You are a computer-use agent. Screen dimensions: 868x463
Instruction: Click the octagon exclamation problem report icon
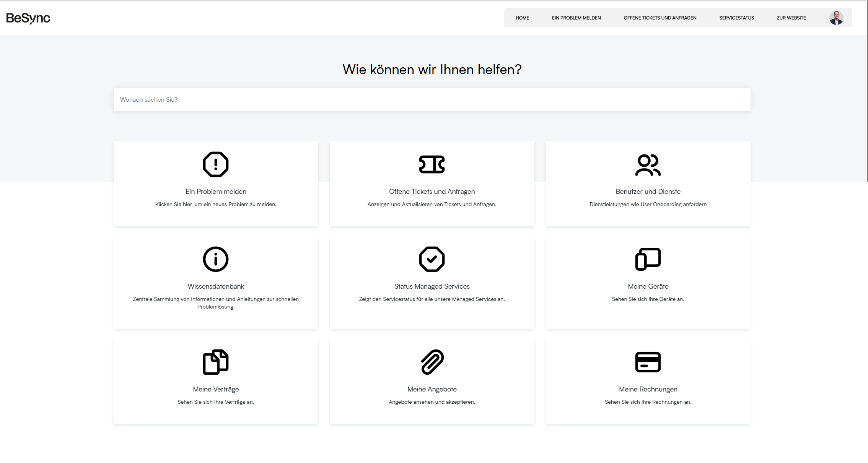click(215, 164)
